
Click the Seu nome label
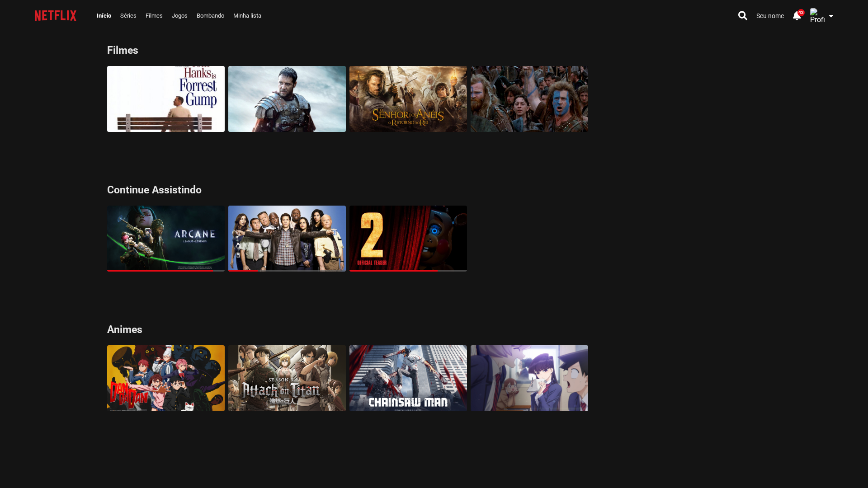coord(770,16)
